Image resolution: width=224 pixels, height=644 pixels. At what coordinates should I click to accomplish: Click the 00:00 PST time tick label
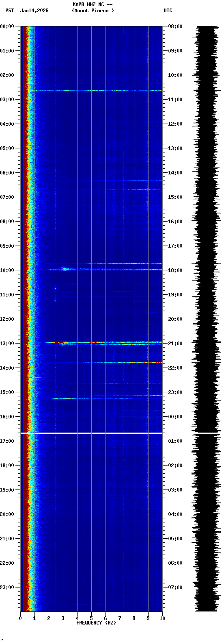[x=7, y=26]
